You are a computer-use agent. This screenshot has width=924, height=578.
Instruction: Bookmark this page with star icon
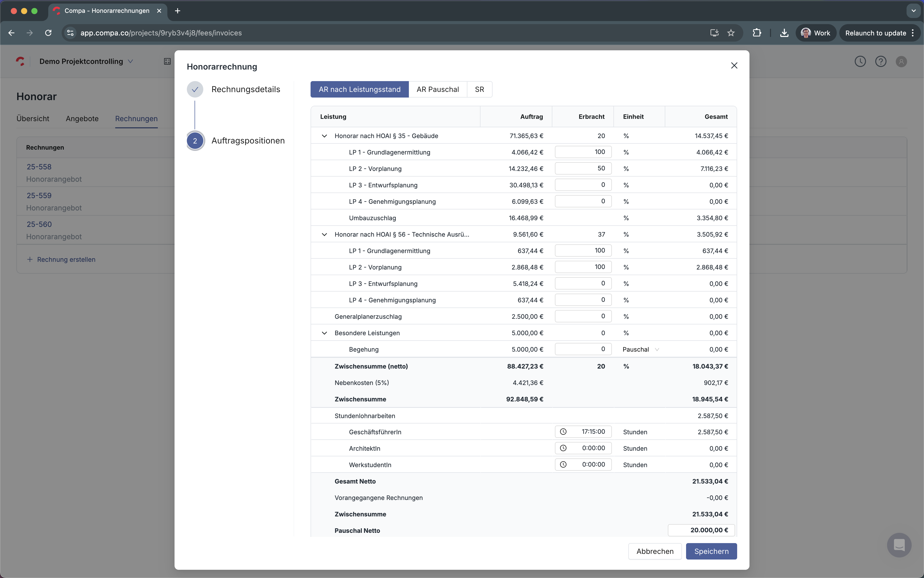[x=731, y=33]
